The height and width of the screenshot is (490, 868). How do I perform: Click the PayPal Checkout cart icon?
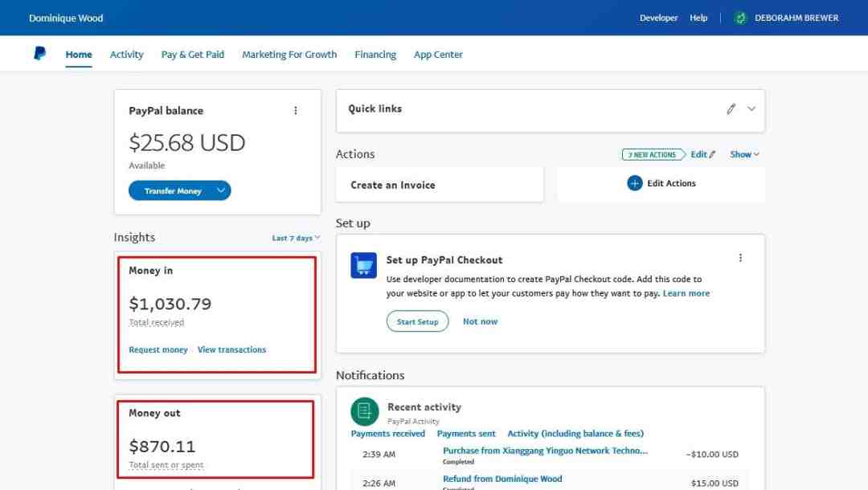point(364,265)
